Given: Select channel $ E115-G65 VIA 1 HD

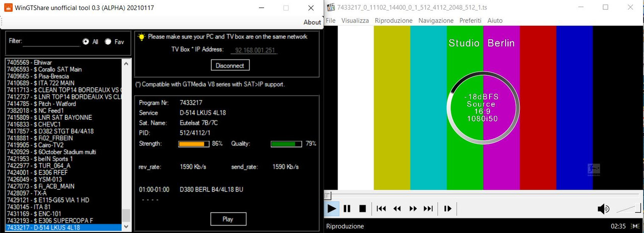Looking at the screenshot, I should pos(63,200).
